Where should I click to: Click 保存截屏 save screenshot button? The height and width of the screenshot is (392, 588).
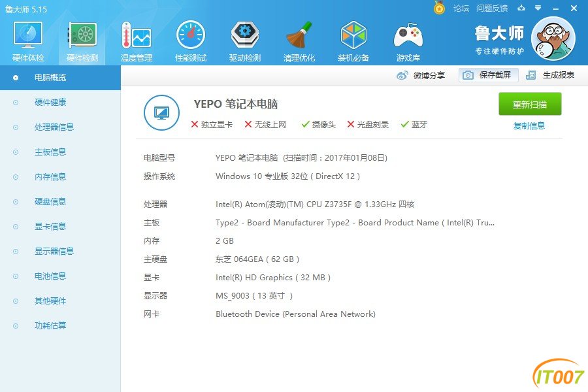pos(488,75)
